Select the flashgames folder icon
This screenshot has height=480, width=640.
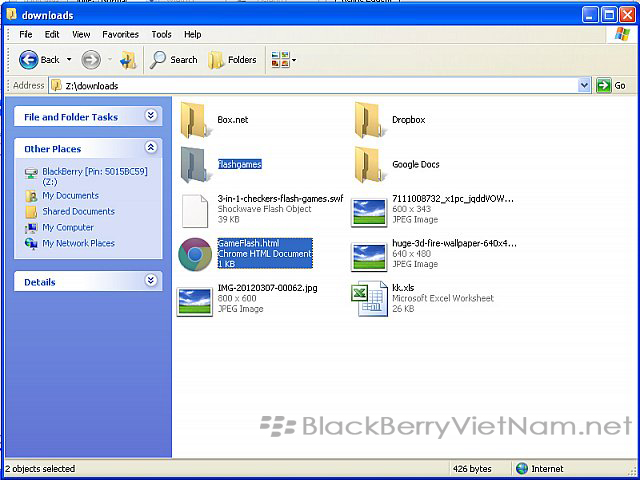tap(196, 164)
